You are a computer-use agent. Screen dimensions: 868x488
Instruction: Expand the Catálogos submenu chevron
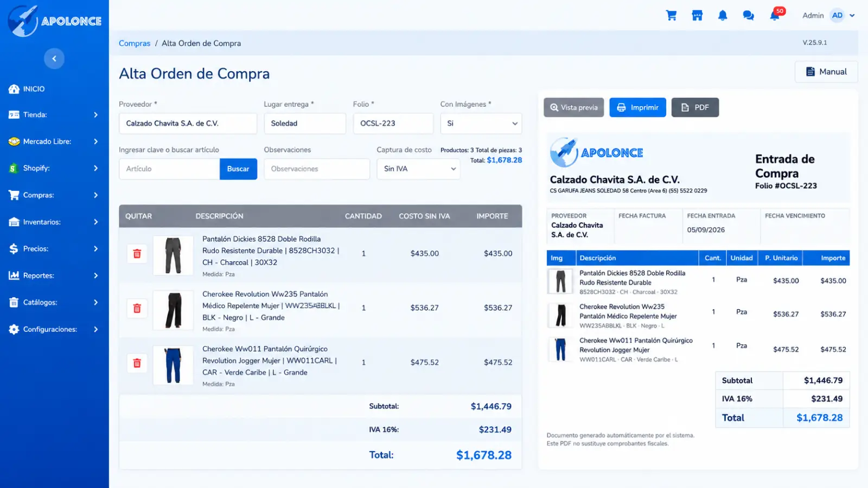tap(95, 303)
